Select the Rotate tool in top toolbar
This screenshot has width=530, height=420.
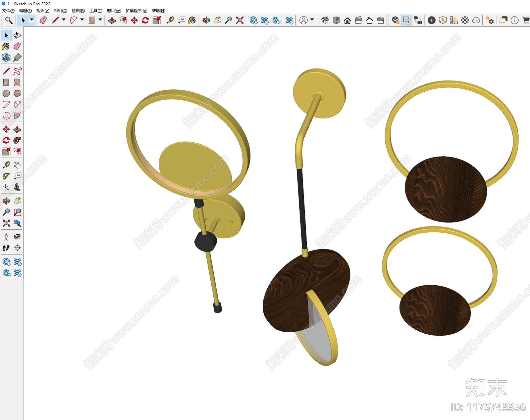click(145, 21)
